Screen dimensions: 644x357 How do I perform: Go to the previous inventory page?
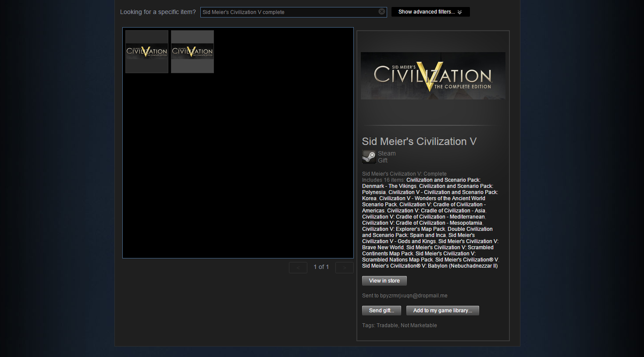[298, 267]
